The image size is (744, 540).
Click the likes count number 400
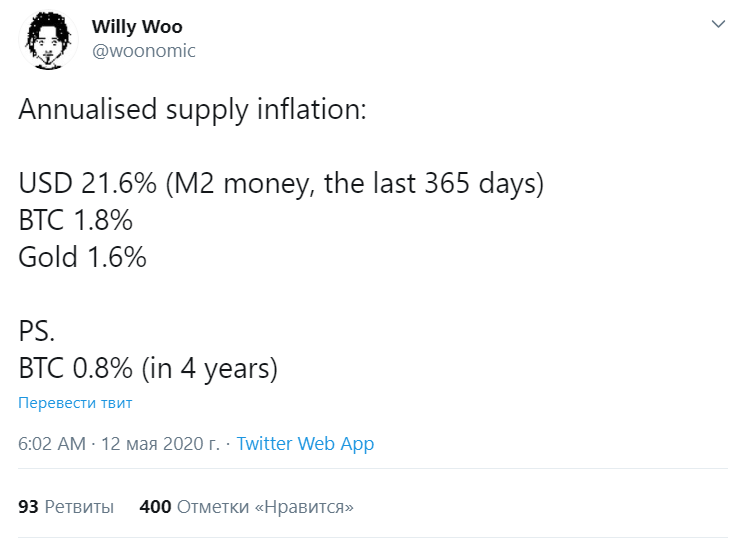click(x=155, y=507)
